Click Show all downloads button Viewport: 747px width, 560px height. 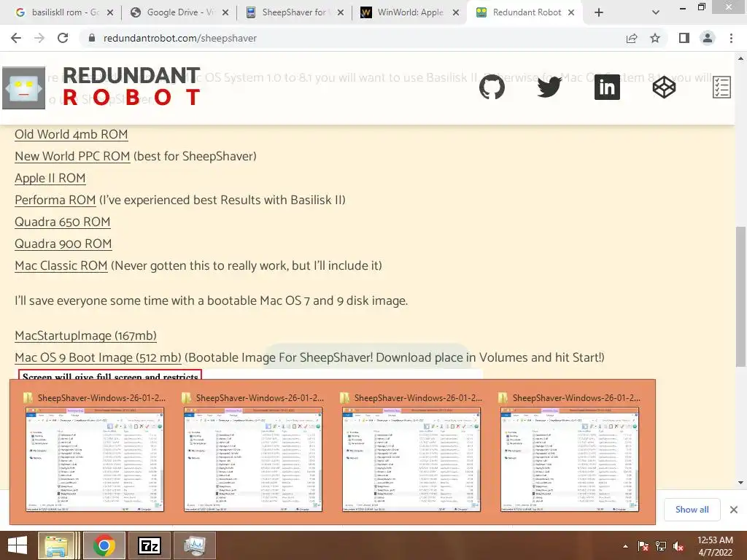692,510
